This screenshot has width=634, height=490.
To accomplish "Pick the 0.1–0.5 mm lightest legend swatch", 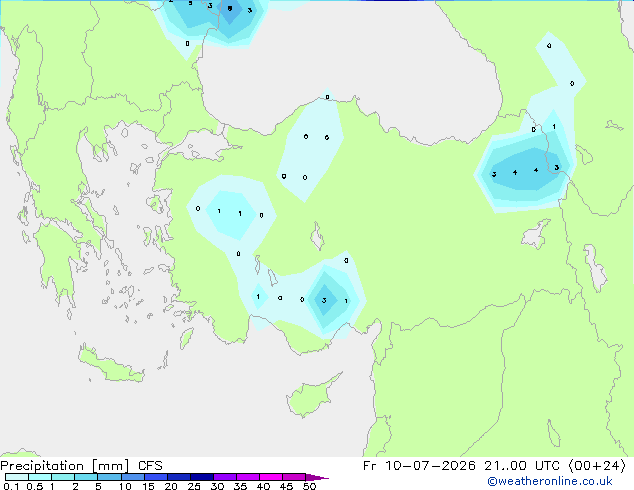I will [17, 477].
